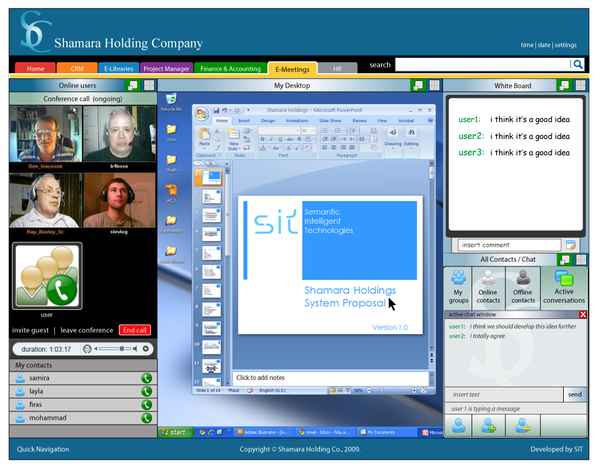Send the chat message
Viewport: 600px width, 470px height.
tap(575, 394)
